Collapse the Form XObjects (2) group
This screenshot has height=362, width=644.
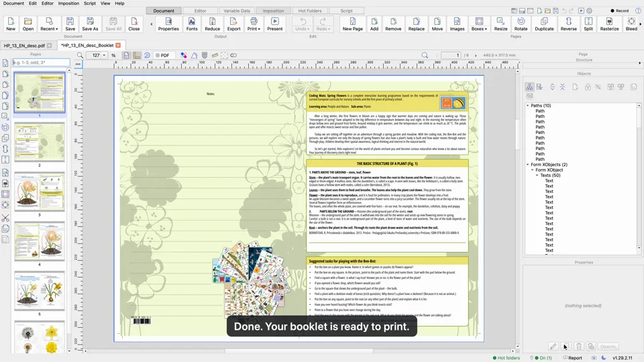tap(528, 165)
